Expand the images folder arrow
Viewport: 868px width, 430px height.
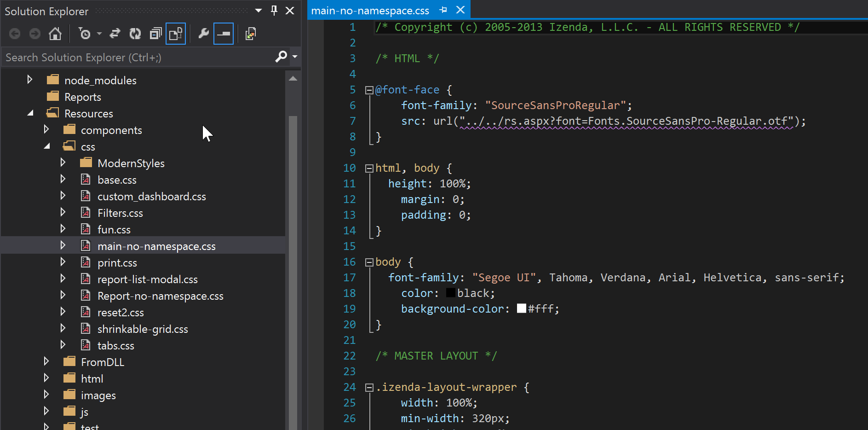tap(46, 395)
